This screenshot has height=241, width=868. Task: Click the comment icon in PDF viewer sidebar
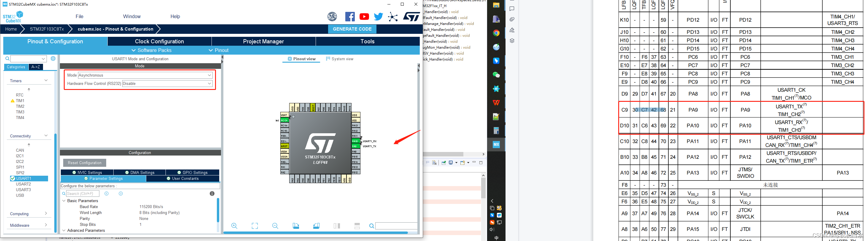click(x=512, y=9)
